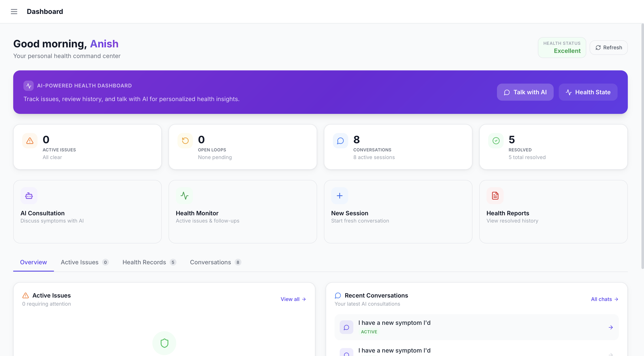The width and height of the screenshot is (644, 356).
Task: Open the Health Records tab
Action: pyautogui.click(x=149, y=262)
